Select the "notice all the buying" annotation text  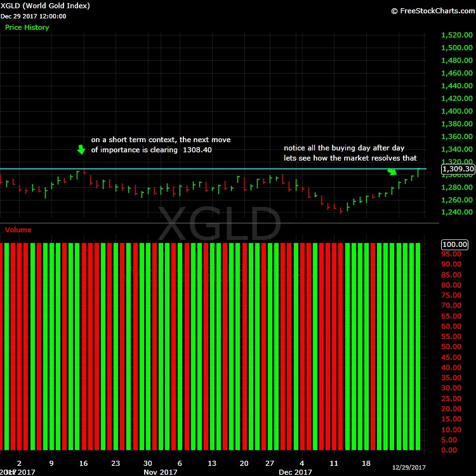350,153
